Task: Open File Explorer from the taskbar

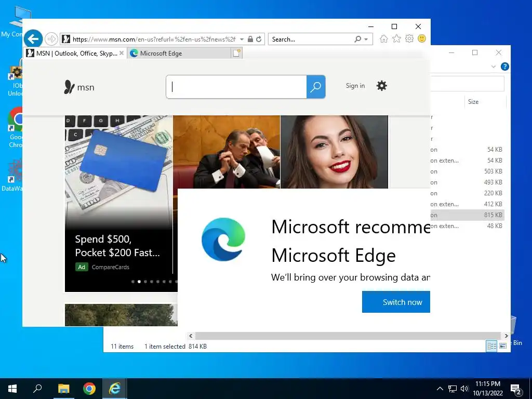Action: pyautogui.click(x=63, y=389)
